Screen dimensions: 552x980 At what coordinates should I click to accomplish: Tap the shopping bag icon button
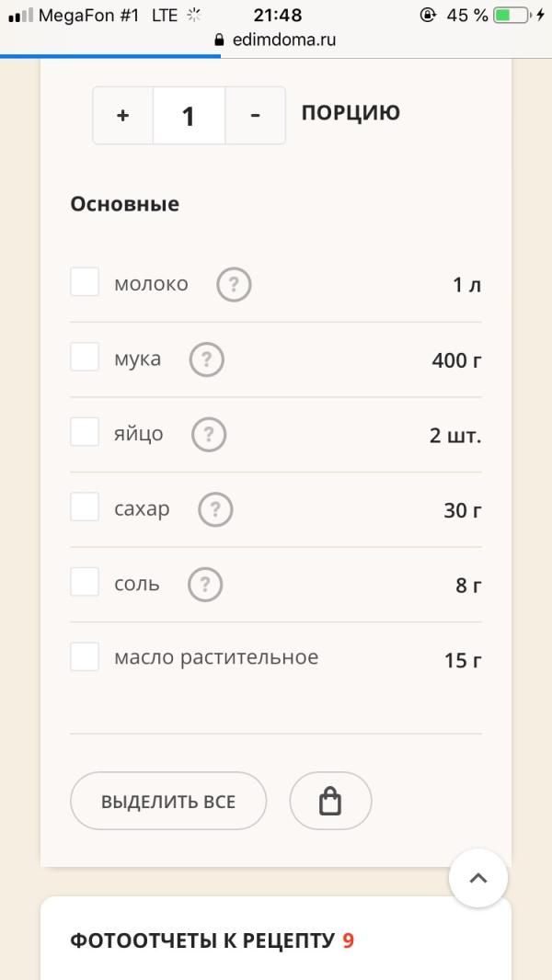click(330, 801)
